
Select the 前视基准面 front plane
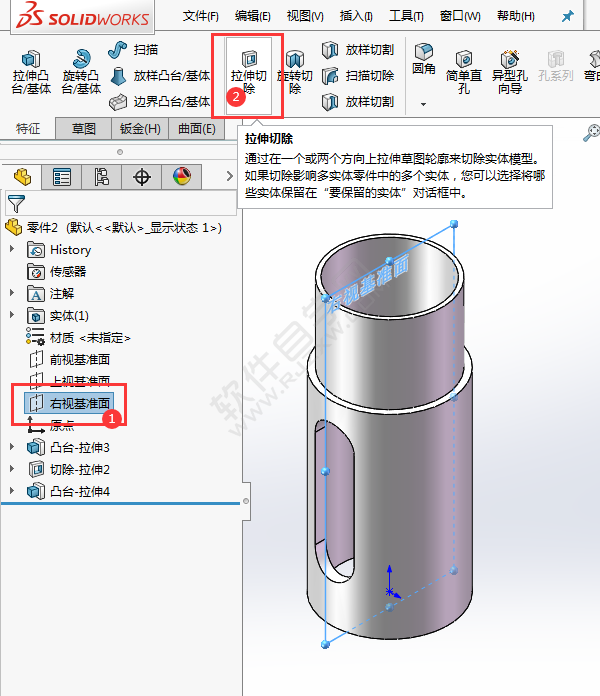click(x=69, y=360)
